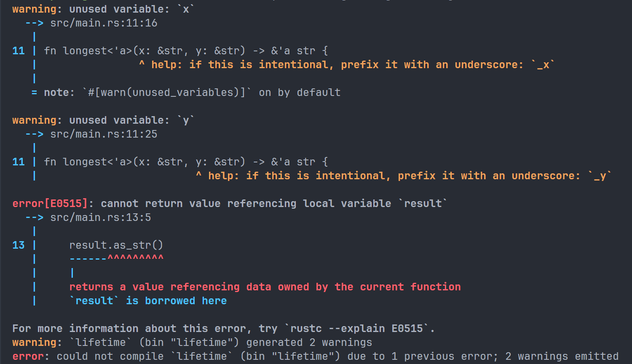
Task: Click the error[E0515] code label
Action: click(x=50, y=204)
